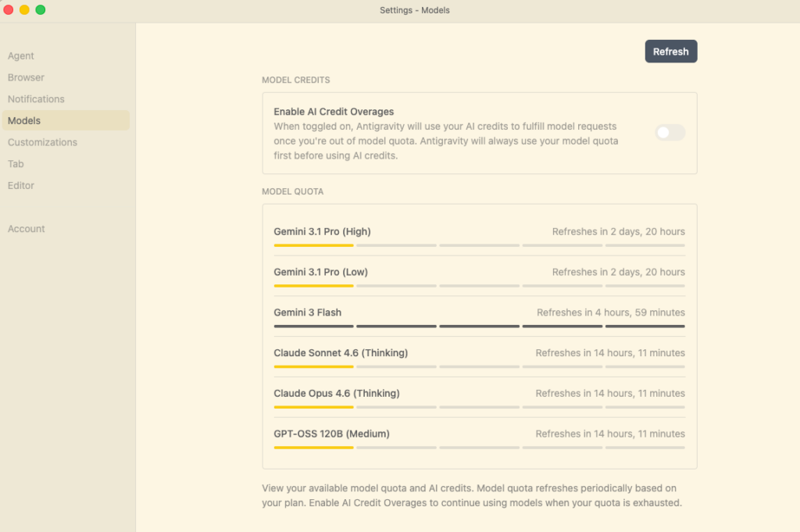Maximize the window using green button
Image resolution: width=800 pixels, height=532 pixels.
(x=41, y=10)
